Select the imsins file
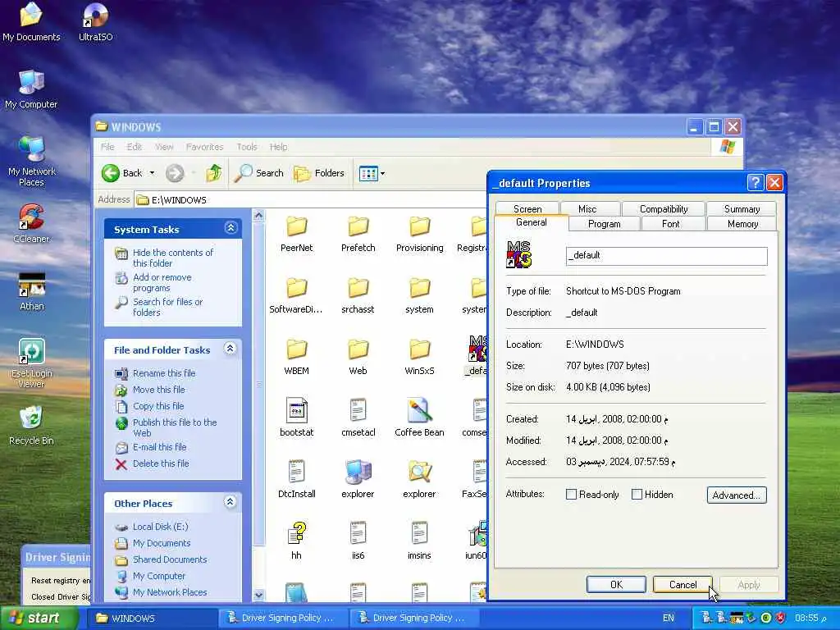The image size is (840, 630). coord(419,541)
